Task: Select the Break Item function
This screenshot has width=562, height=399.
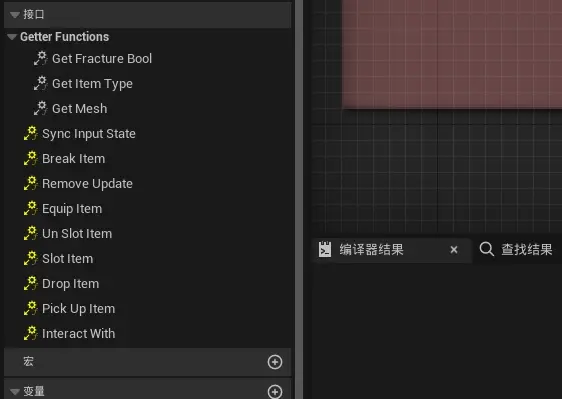Action: [x=73, y=159]
